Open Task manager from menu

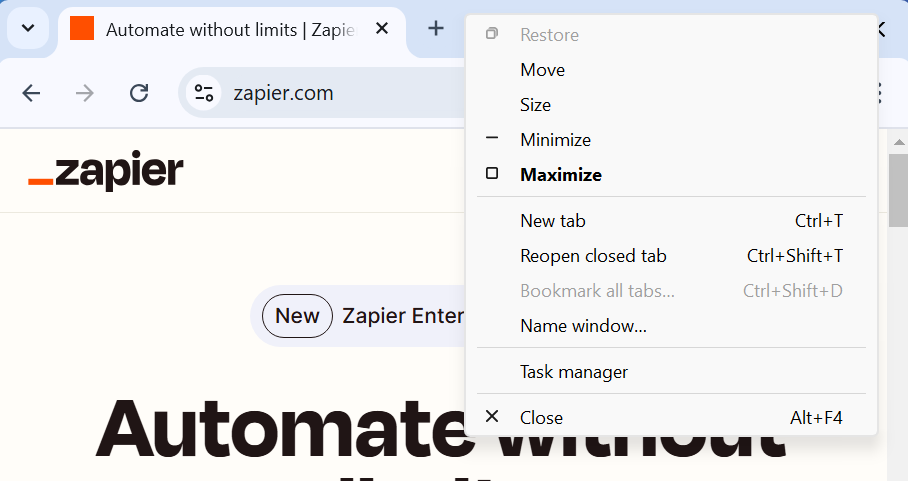pyautogui.click(x=671, y=372)
